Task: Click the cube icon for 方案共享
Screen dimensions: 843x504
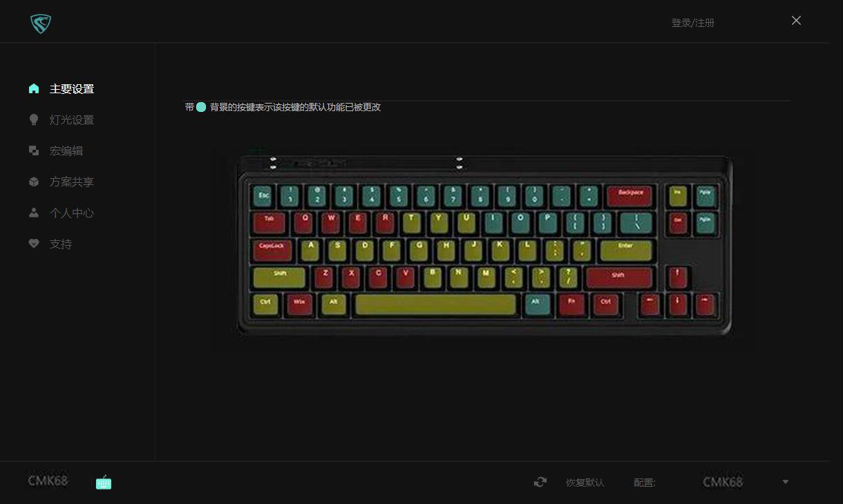Action: (x=34, y=182)
